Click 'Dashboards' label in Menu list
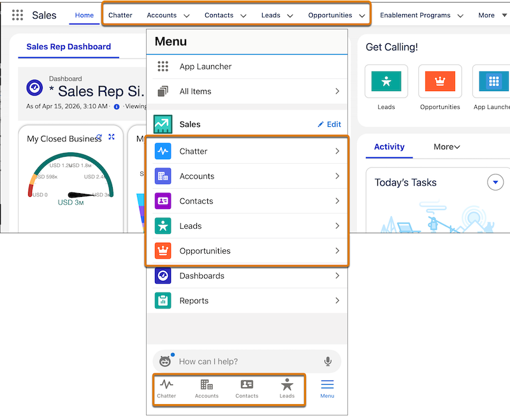This screenshot has width=510, height=420. 201,276
